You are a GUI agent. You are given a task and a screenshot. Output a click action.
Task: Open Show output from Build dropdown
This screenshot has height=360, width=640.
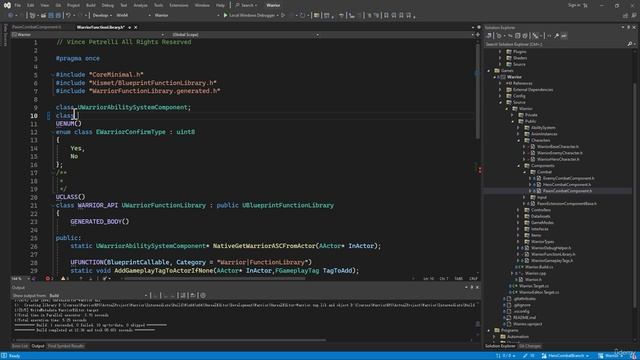click(x=98, y=296)
